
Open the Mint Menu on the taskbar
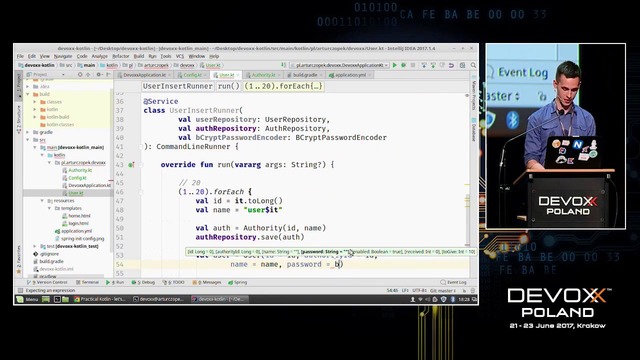28,299
